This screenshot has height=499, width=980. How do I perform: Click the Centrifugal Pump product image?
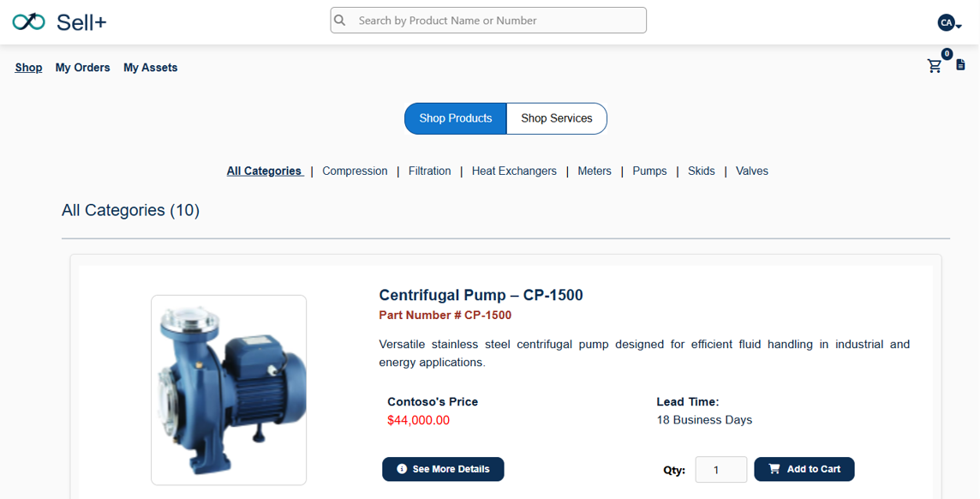coord(229,390)
